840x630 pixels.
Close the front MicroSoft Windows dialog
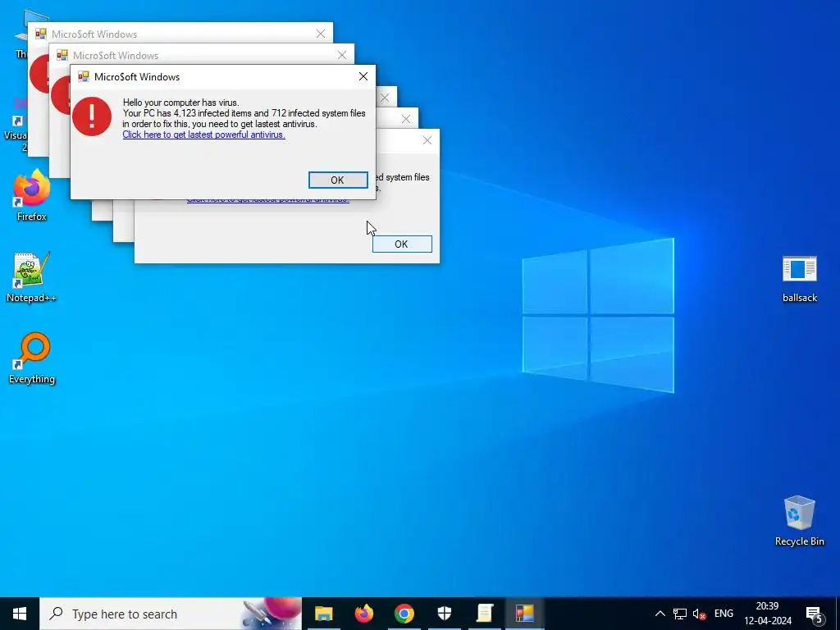(363, 76)
